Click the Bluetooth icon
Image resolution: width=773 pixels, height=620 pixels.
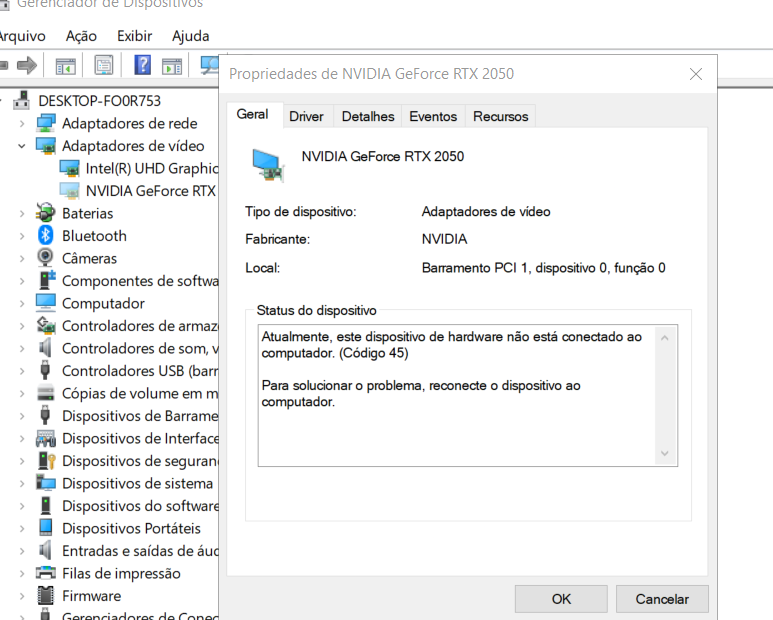click(45, 236)
